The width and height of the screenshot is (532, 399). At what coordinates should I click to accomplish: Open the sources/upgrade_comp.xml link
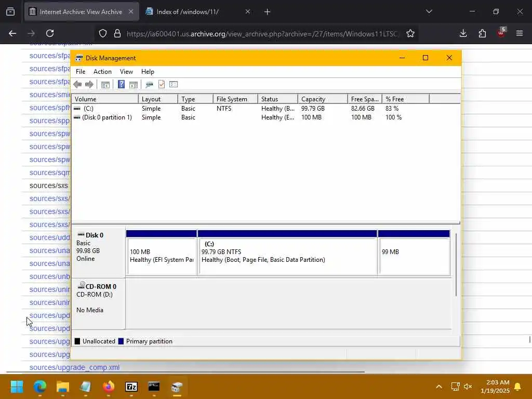point(74,367)
